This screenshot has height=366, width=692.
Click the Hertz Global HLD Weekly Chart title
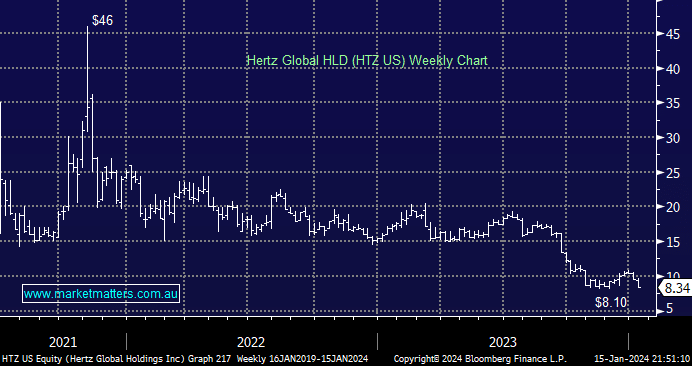tap(367, 60)
